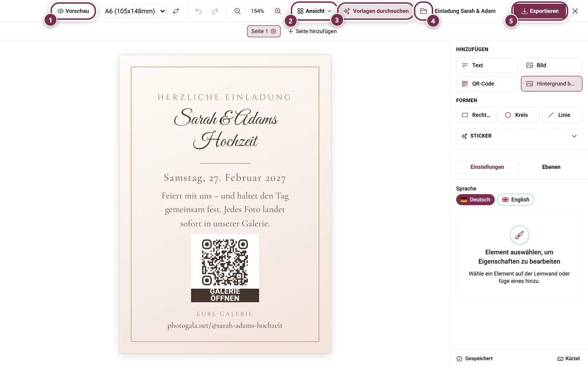
Task: Open the Kürzel keyboard shortcuts
Action: point(568,359)
